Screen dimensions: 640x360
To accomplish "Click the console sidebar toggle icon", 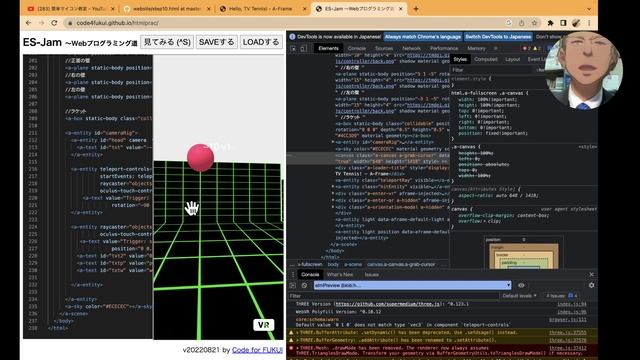I will coord(293,285).
